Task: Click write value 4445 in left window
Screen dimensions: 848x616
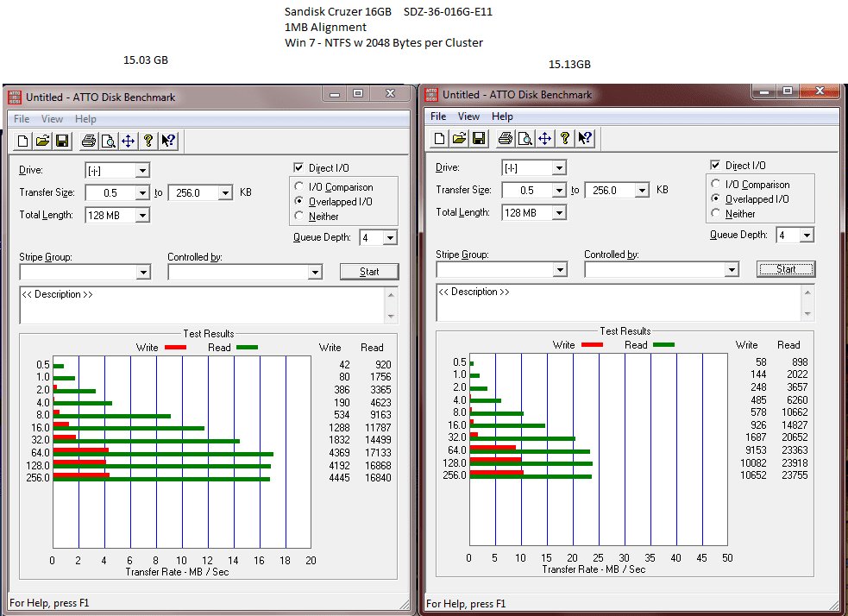Action: pos(339,478)
